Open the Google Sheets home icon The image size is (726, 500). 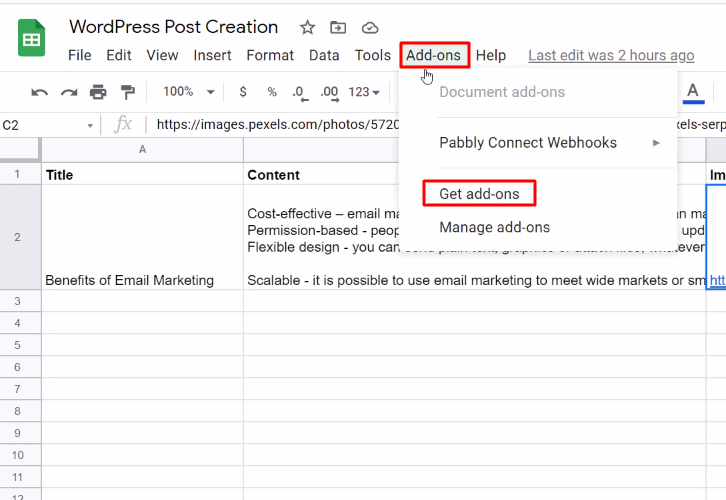(31, 38)
